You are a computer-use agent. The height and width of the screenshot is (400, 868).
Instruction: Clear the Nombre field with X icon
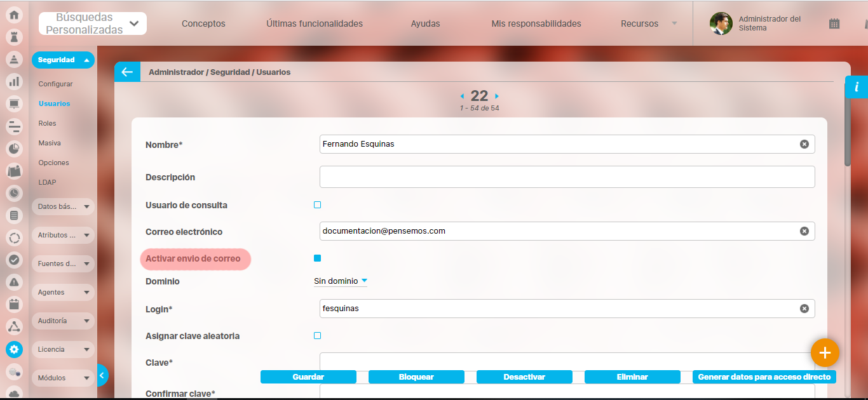tap(804, 144)
